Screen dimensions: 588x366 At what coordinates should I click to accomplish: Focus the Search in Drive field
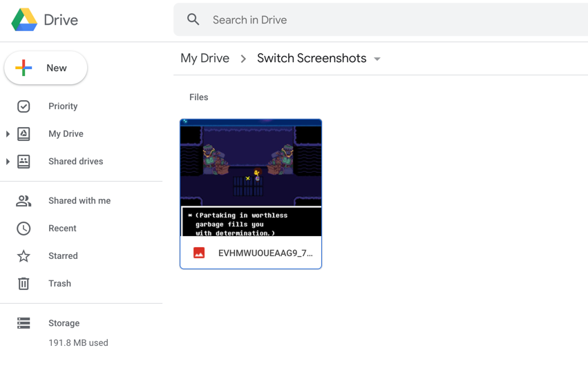tap(381, 20)
